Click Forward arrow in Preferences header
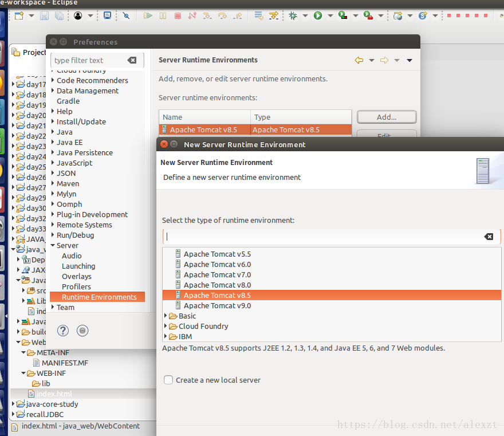504x436 pixels. click(x=384, y=60)
